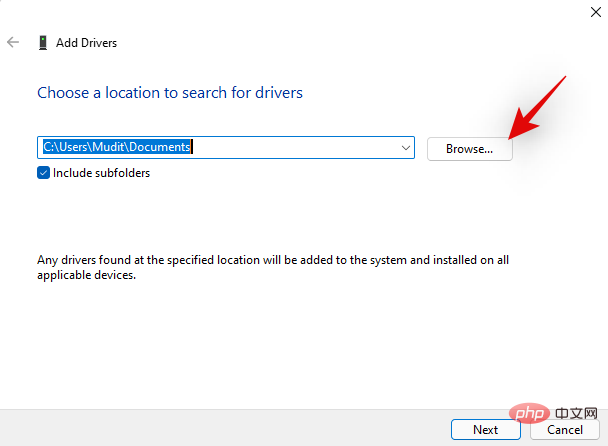Click the 'Choose a location to search for drivers' heading

[170, 93]
